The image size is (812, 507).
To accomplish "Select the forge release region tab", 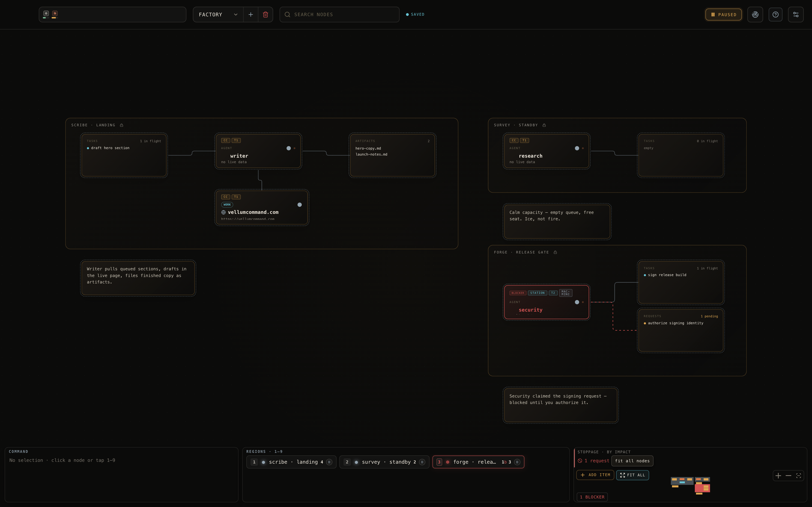I will point(478,462).
